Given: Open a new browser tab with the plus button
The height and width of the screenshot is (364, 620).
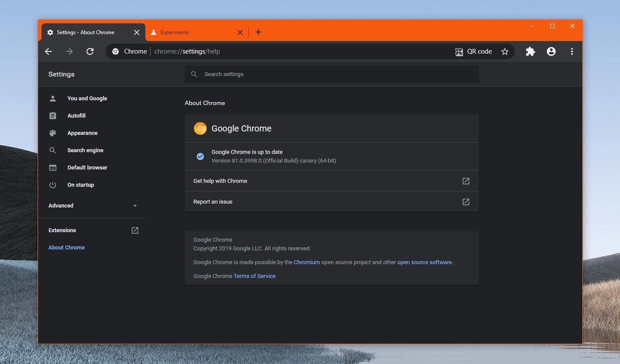Looking at the screenshot, I should point(258,32).
